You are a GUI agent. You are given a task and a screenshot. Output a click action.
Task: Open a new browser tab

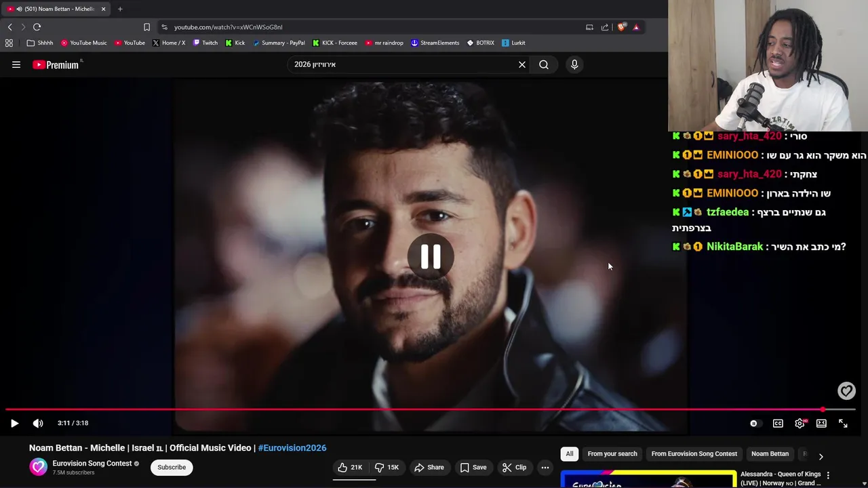click(x=120, y=9)
